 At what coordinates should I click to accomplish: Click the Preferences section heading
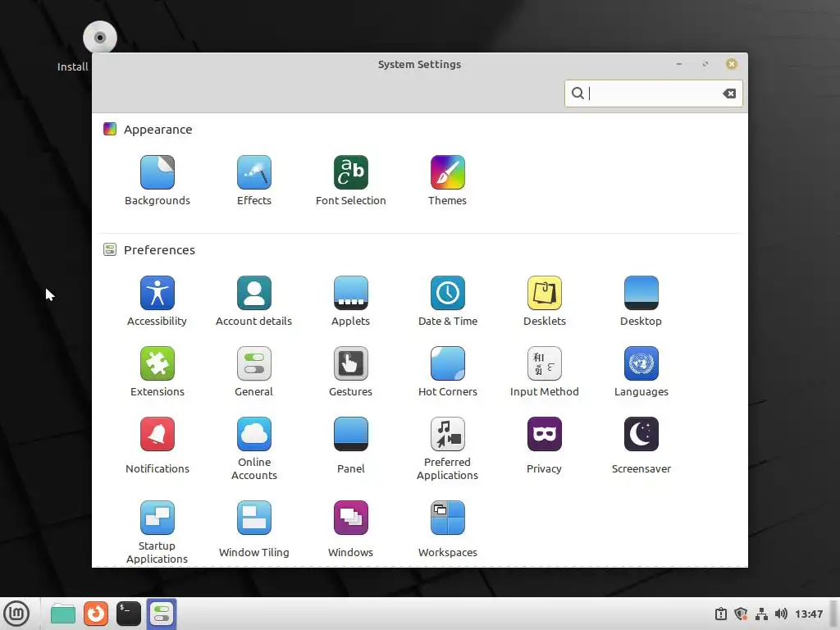point(159,250)
